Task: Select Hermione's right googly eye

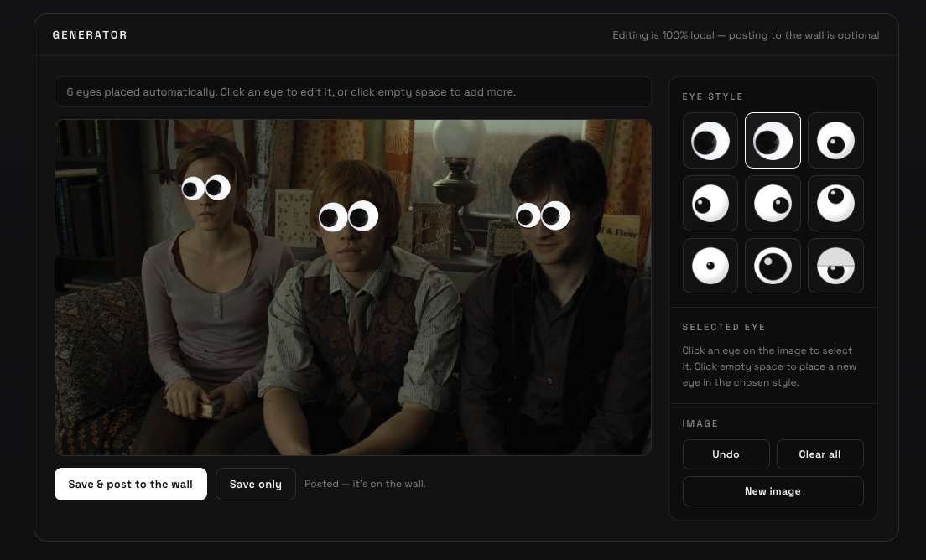Action: 216,188
